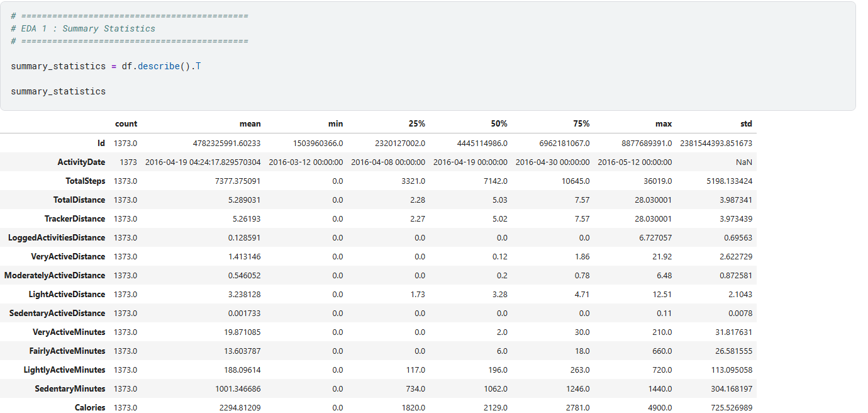Click Calories max value 4900.0
The height and width of the screenshot is (413, 868).
(659, 407)
